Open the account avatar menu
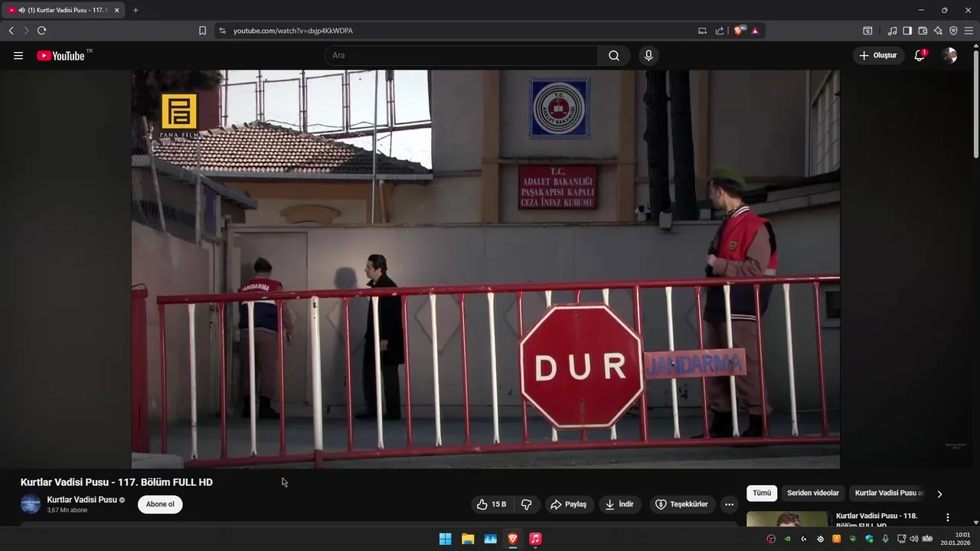Viewport: 980px width, 551px height. (949, 56)
